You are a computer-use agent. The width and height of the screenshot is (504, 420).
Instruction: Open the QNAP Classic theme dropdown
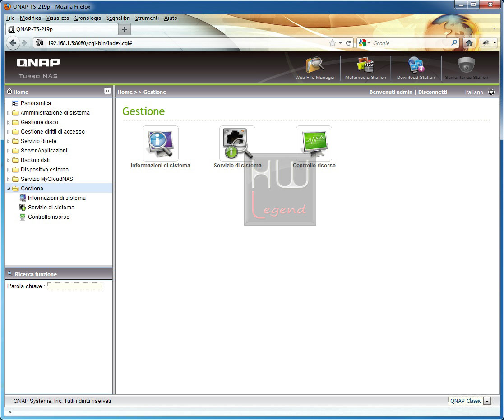[487, 401]
